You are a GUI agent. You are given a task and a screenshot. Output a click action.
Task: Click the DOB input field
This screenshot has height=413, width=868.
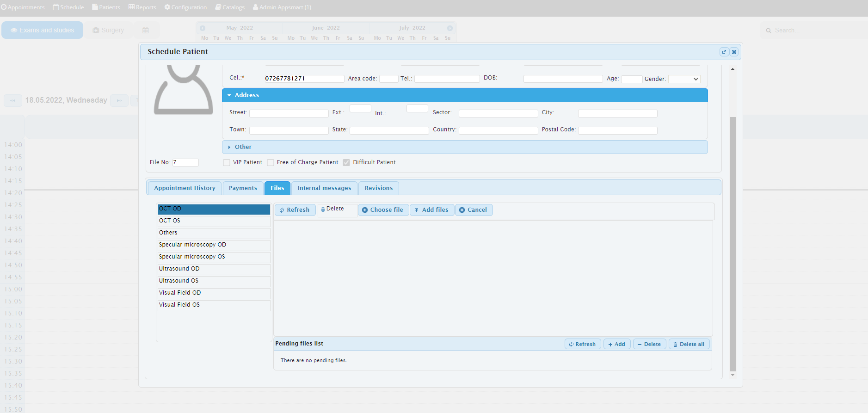[563, 79]
